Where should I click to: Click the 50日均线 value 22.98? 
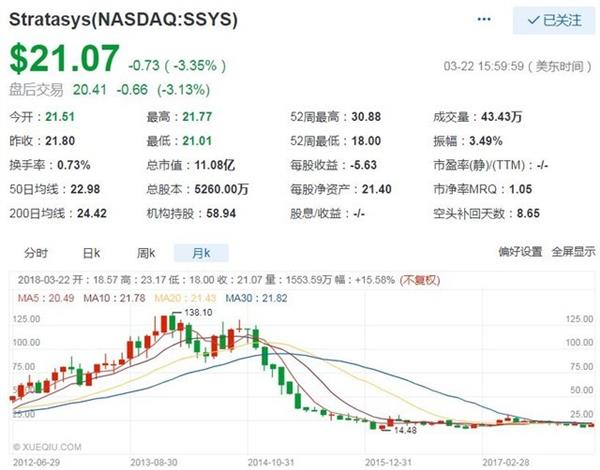click(x=85, y=189)
